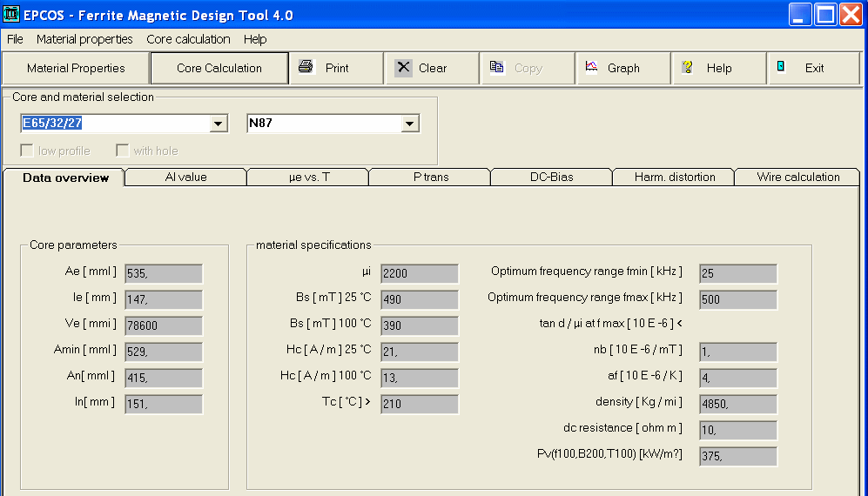Switch to the DC-Bias tab

(551, 177)
